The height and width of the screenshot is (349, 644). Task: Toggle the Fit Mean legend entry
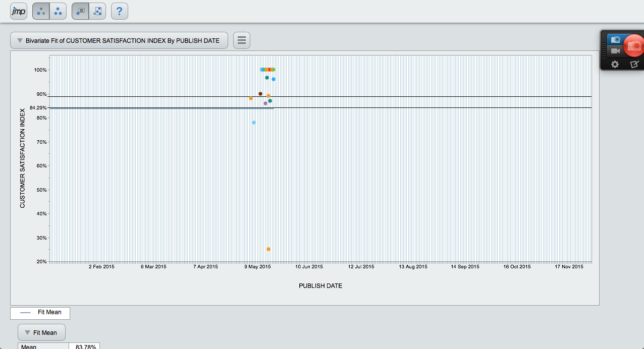click(x=40, y=313)
